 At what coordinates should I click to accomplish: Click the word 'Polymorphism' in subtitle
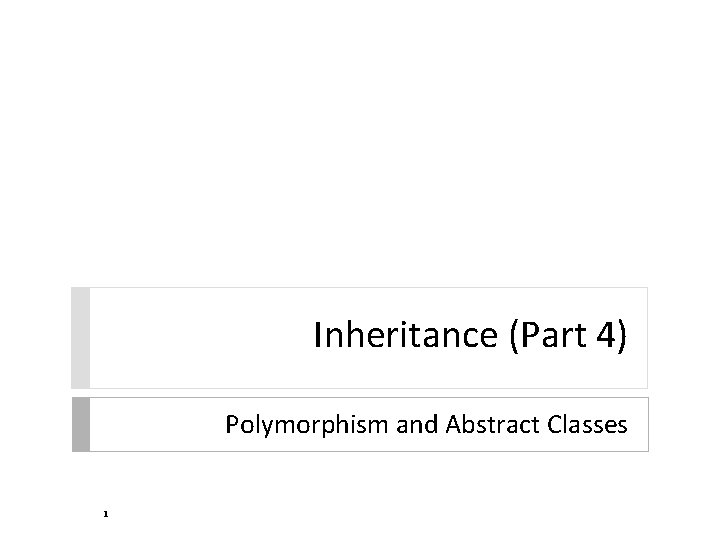click(292, 425)
